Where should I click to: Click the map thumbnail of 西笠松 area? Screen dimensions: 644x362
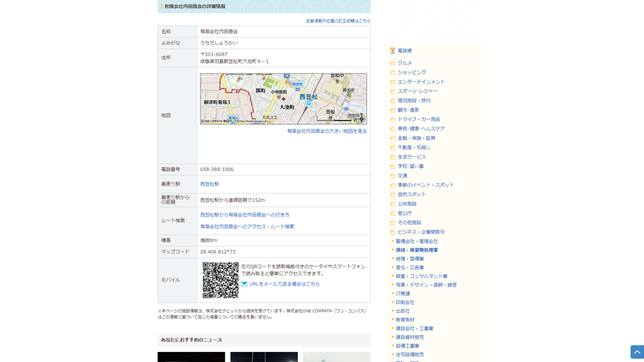(283, 99)
